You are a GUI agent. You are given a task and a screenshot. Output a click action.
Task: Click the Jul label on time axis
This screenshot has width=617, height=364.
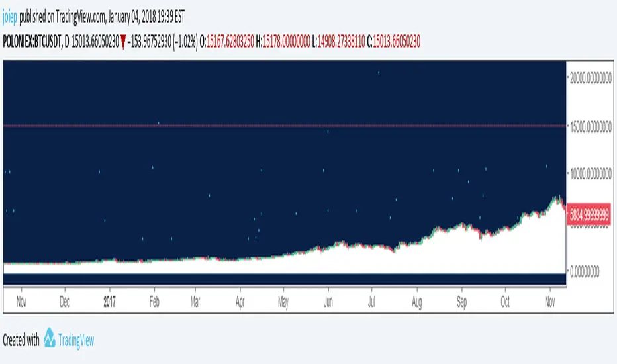(x=371, y=302)
